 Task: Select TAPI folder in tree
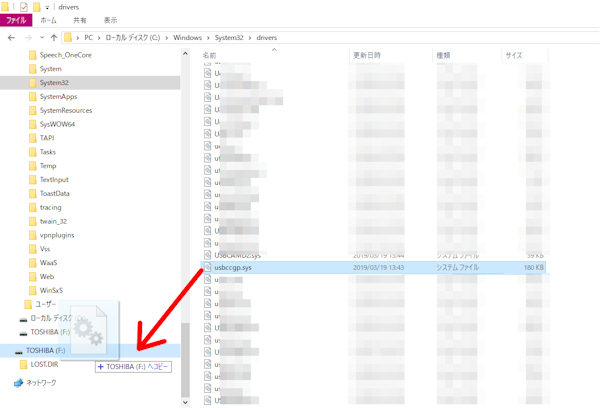[47, 138]
